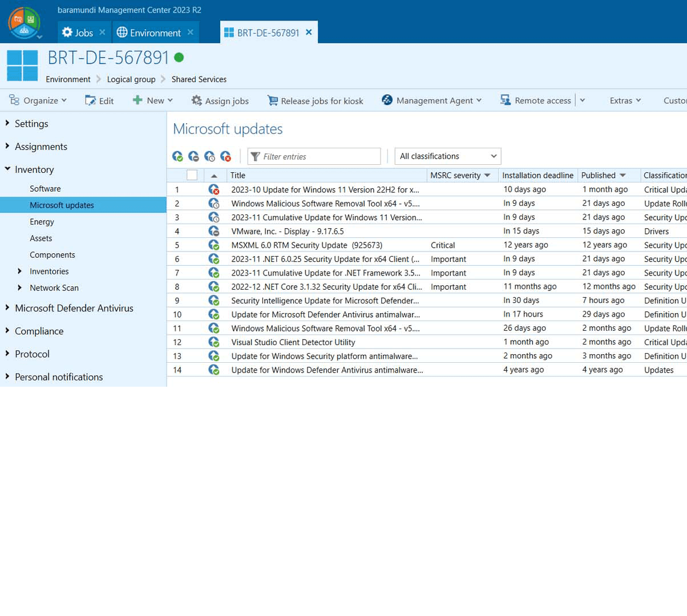Follow the Logical group breadcrumb link

tap(131, 79)
